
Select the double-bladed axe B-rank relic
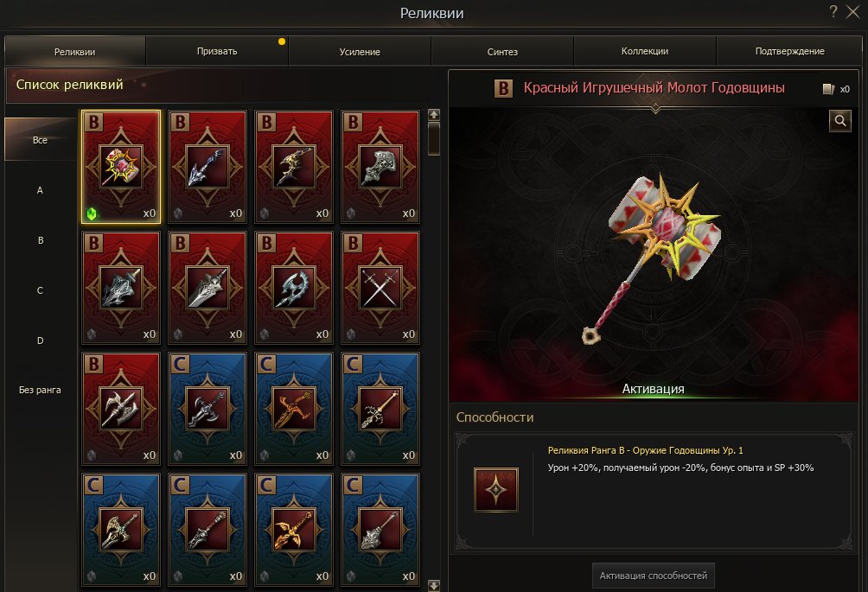click(121, 409)
